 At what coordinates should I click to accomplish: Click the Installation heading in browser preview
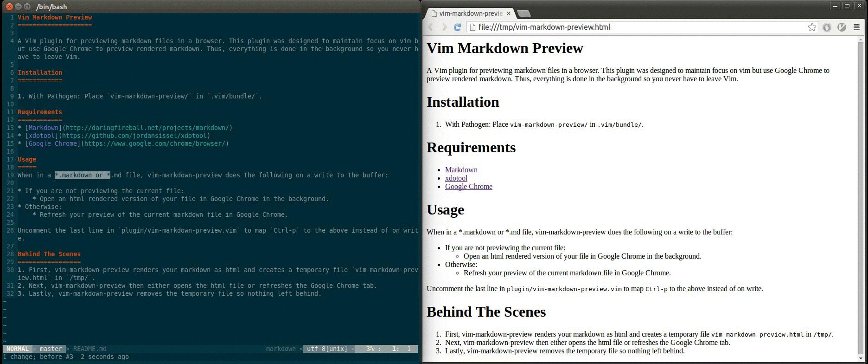pyautogui.click(x=463, y=102)
